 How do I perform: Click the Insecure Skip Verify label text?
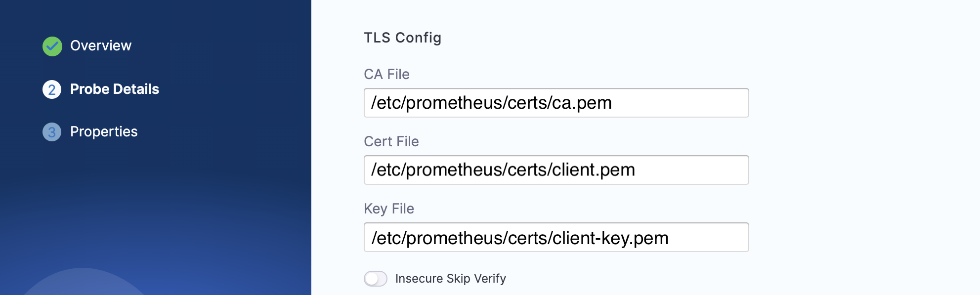[x=450, y=279]
